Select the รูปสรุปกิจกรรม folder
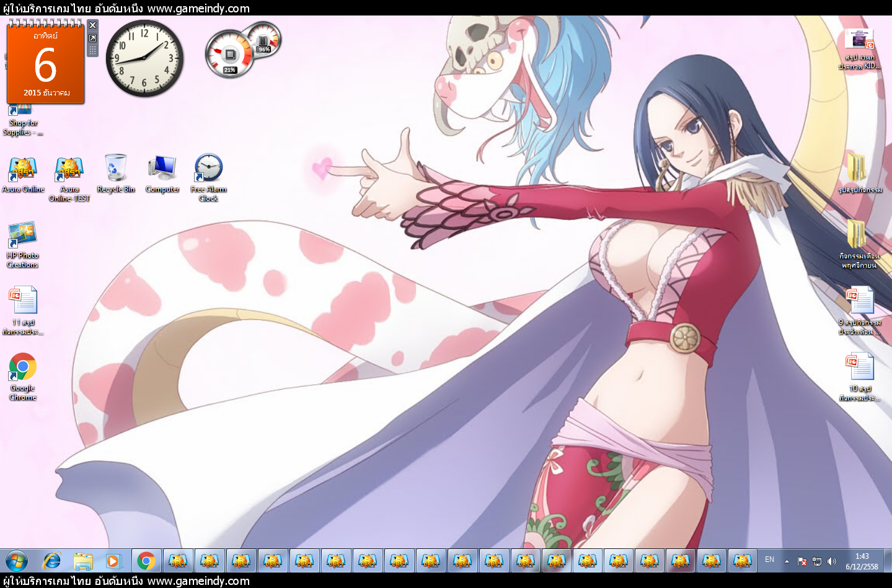This screenshot has width=892, height=588. click(860, 174)
